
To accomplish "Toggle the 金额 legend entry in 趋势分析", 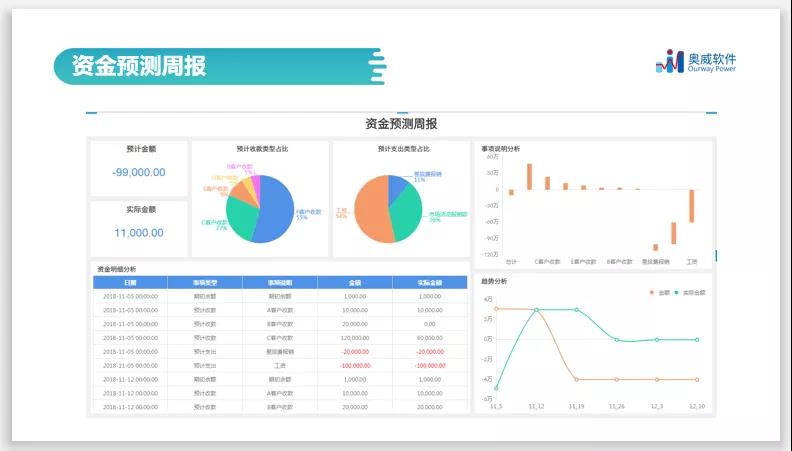I will point(660,292).
